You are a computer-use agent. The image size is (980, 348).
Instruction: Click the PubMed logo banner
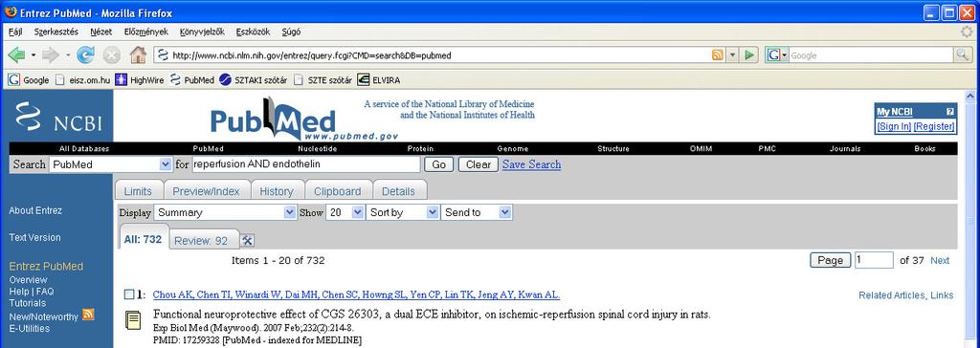(x=303, y=119)
